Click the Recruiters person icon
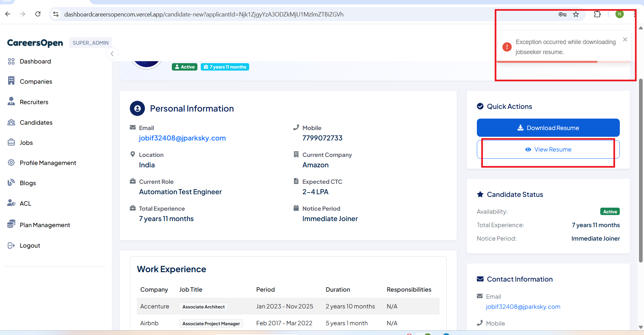This screenshot has height=335, width=644. (x=11, y=101)
